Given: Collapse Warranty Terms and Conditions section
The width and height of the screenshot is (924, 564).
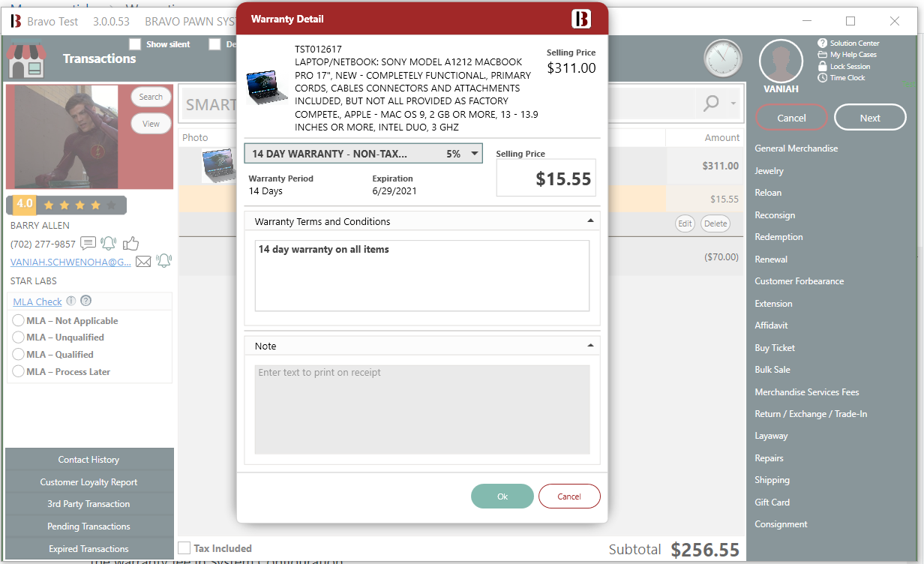Looking at the screenshot, I should click(590, 221).
